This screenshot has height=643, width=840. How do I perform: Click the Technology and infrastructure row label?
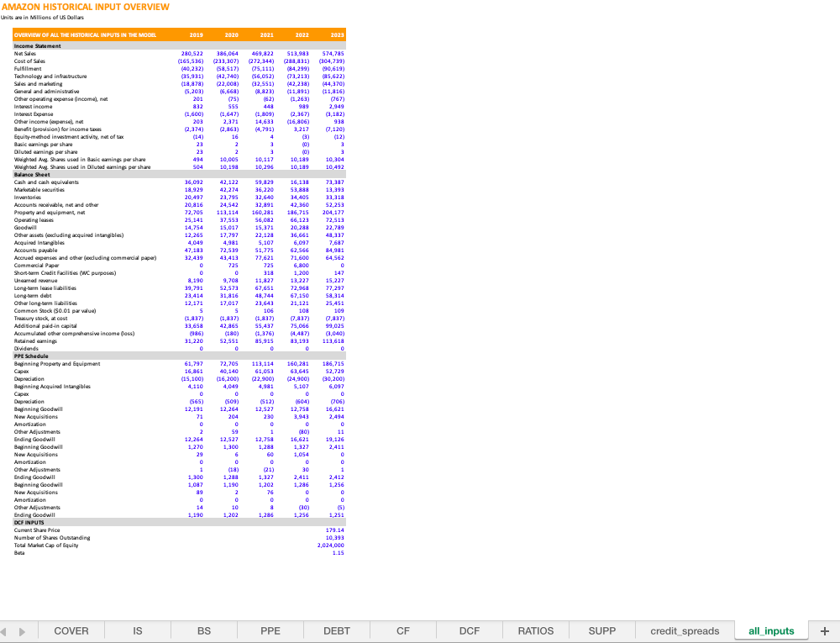[50, 76]
